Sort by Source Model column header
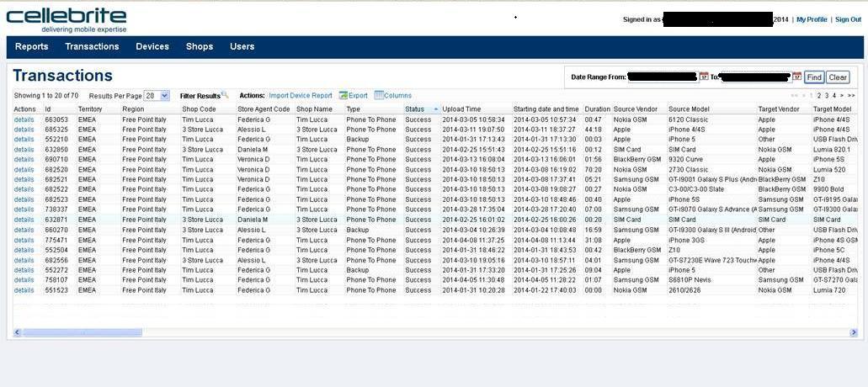 click(x=689, y=109)
